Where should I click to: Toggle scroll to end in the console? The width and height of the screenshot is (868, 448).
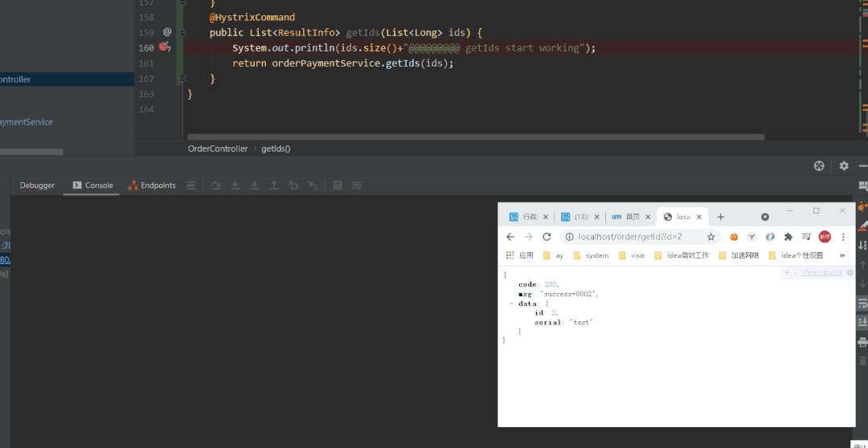click(x=862, y=323)
